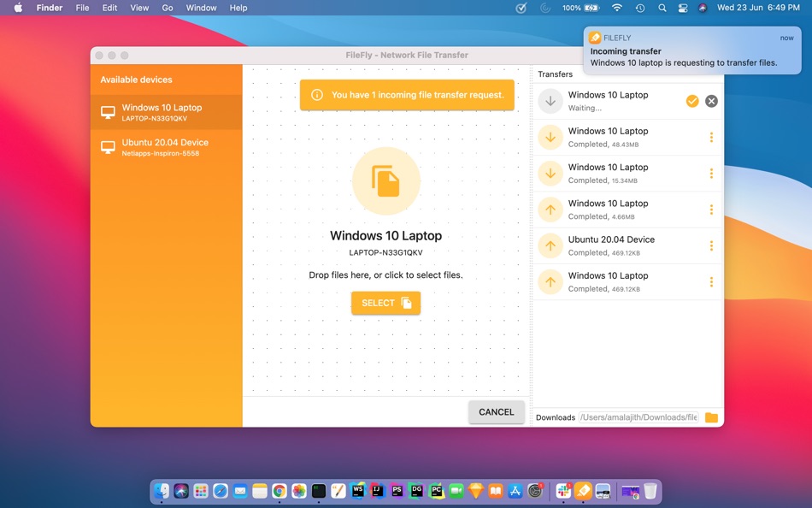
Task: Open options menu for 15.34MB transfer
Action: click(x=711, y=174)
